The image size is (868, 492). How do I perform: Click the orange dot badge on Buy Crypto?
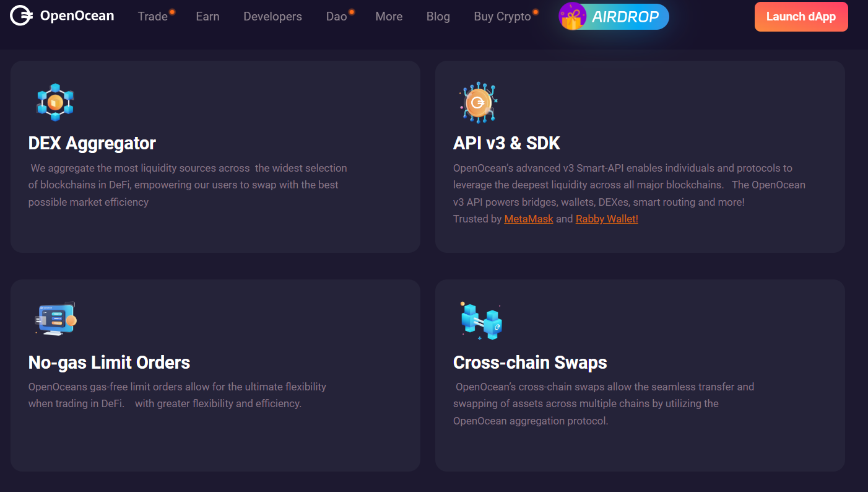click(537, 11)
